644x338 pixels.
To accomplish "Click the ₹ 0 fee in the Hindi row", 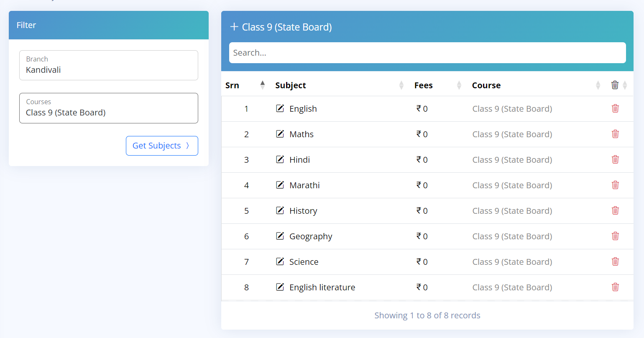I will click(422, 160).
